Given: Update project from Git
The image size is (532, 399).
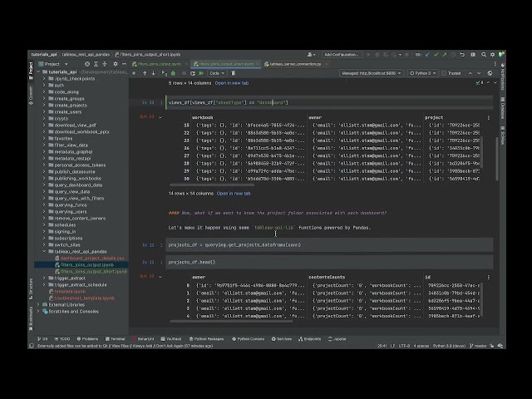Looking at the screenshot, I should coord(427,55).
